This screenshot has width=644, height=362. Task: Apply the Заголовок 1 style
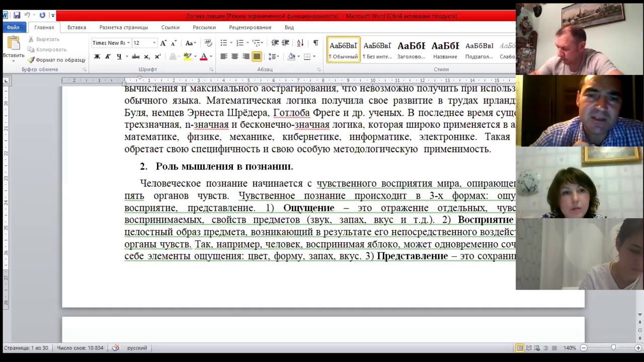coord(411,49)
